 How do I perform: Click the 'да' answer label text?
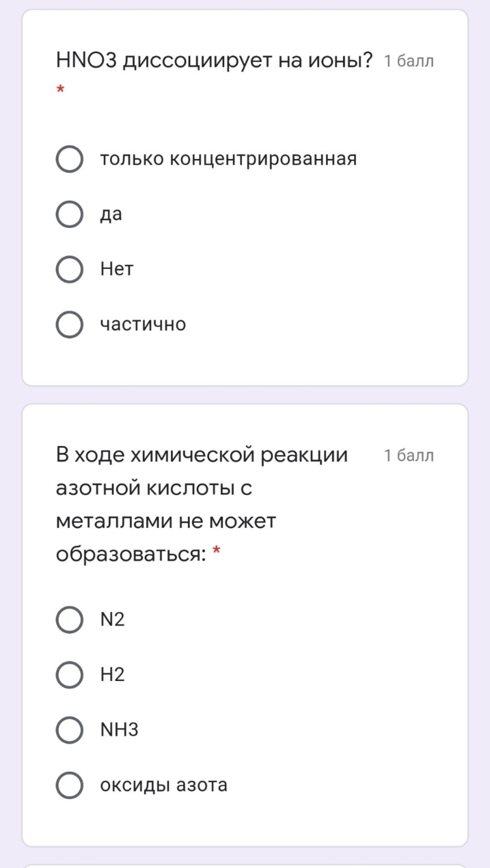(111, 214)
